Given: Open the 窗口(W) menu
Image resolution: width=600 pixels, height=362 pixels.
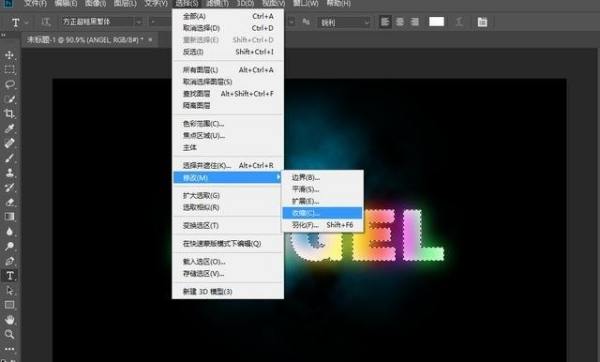Looking at the screenshot, I should click(305, 3).
